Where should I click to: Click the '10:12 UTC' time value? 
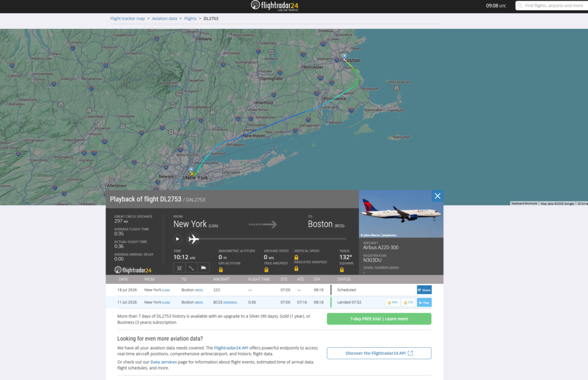[x=184, y=257]
